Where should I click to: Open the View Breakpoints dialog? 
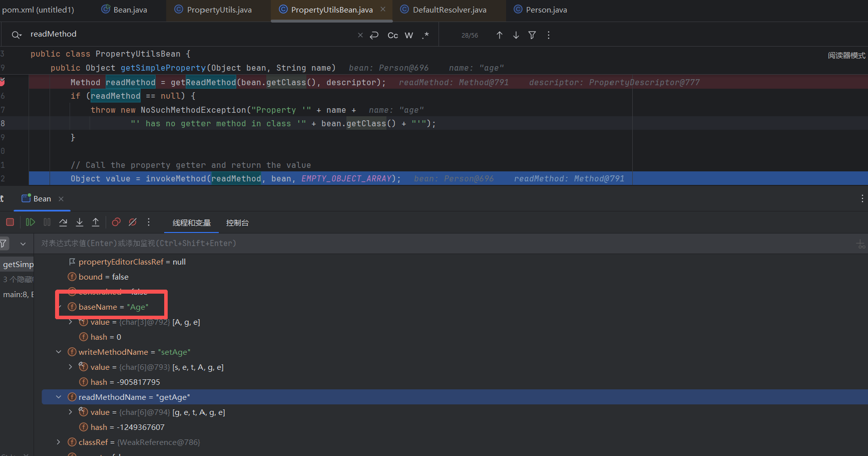tap(116, 222)
